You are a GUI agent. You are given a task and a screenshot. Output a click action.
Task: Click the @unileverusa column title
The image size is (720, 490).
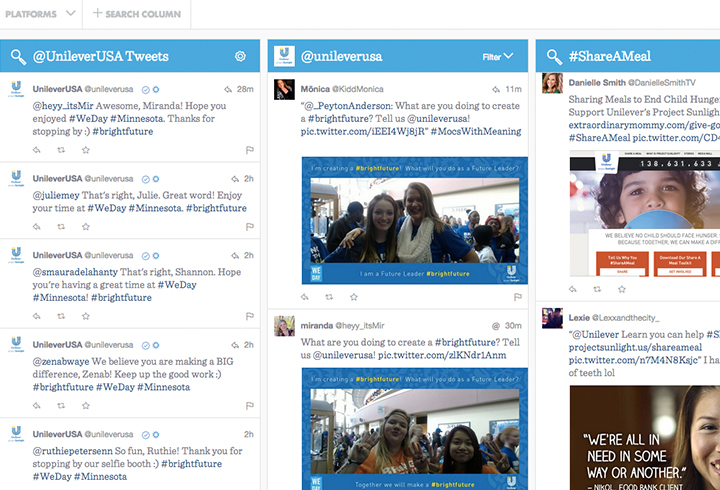coord(341,56)
